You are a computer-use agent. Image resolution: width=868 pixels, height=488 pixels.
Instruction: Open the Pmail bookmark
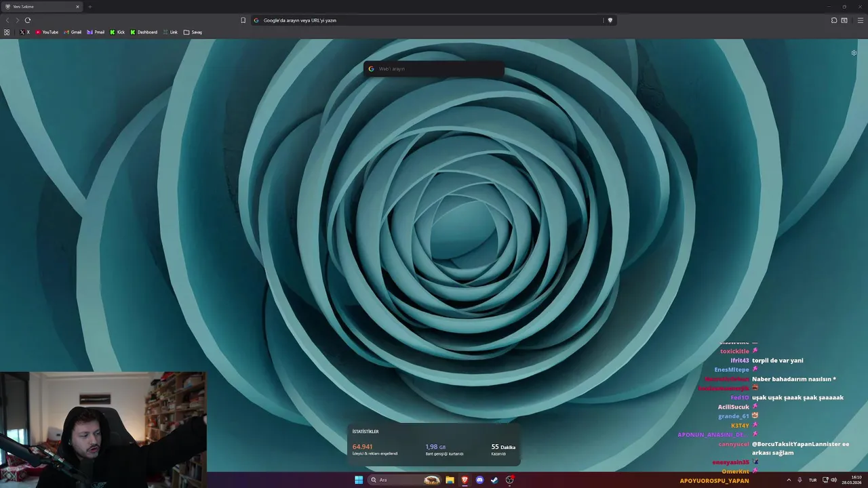pos(96,32)
